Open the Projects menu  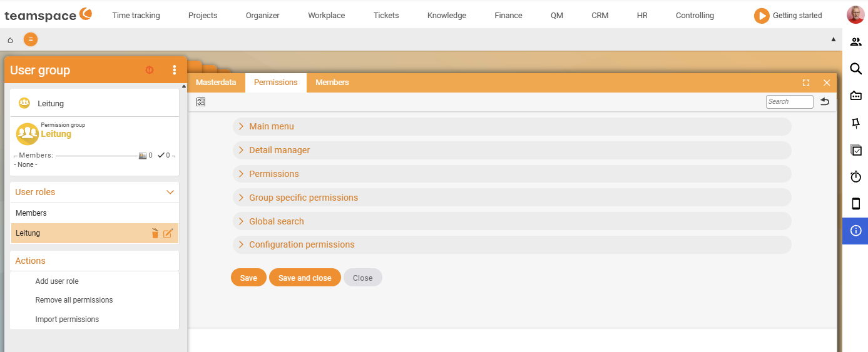203,16
